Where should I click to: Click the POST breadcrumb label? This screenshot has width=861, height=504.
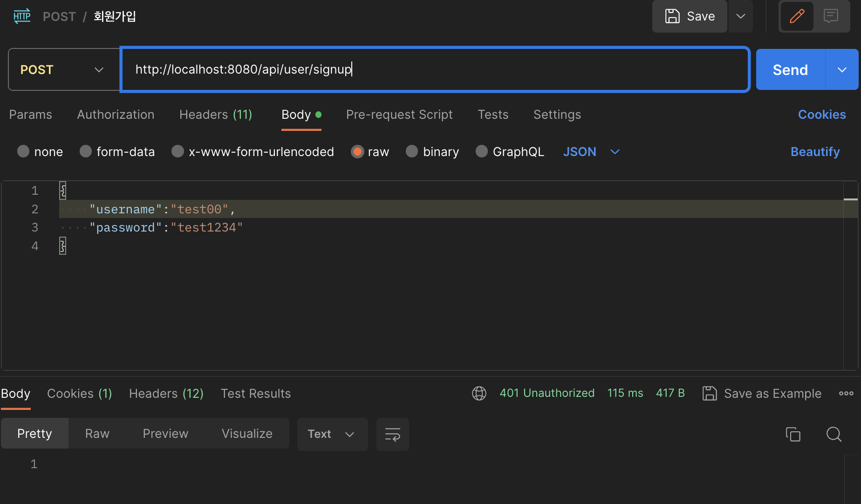(x=59, y=17)
